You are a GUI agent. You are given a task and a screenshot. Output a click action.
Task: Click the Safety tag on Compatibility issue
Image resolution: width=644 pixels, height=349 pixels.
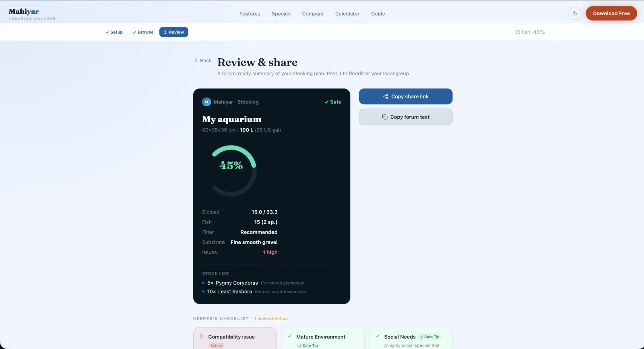[216, 345]
